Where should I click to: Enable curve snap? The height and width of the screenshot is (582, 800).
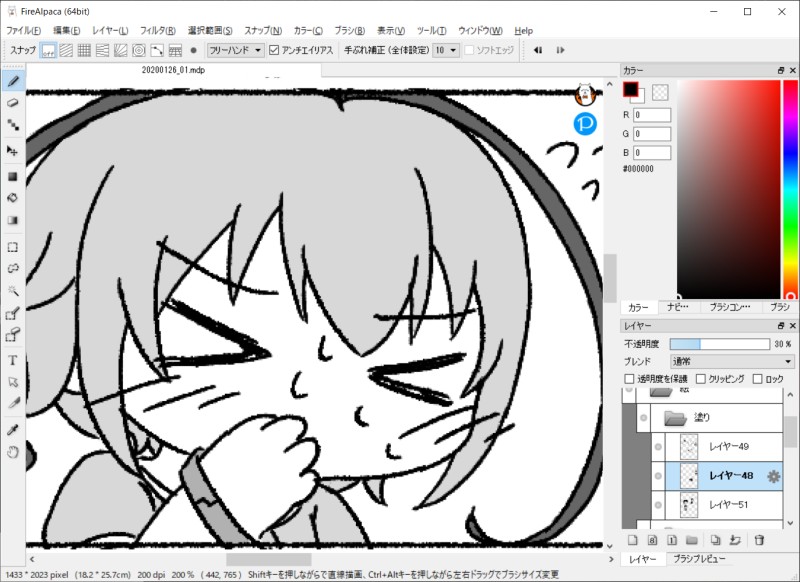tap(157, 50)
